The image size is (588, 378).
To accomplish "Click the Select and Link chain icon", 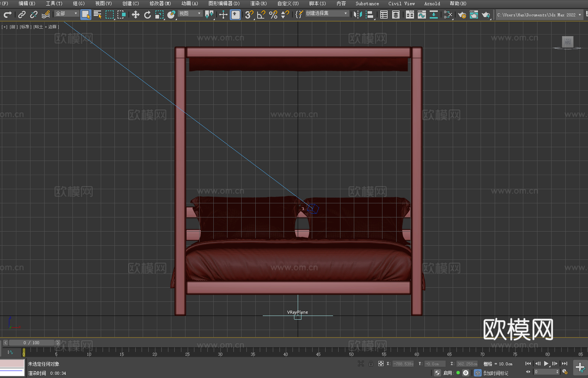I will click(x=22, y=14).
